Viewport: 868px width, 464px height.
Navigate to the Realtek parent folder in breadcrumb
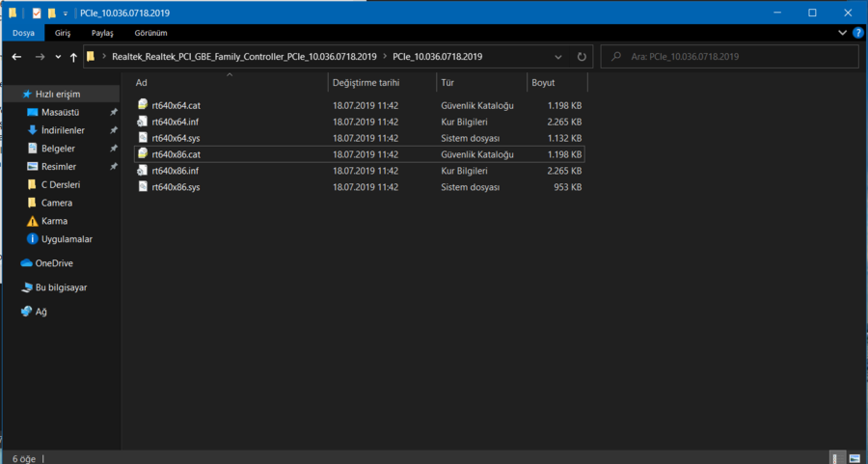pos(247,57)
